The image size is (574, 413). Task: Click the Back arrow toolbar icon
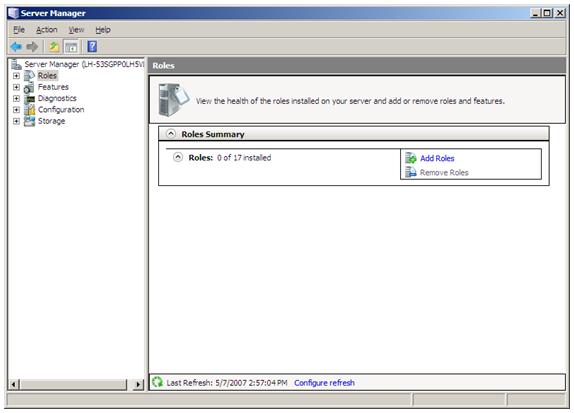(16, 46)
